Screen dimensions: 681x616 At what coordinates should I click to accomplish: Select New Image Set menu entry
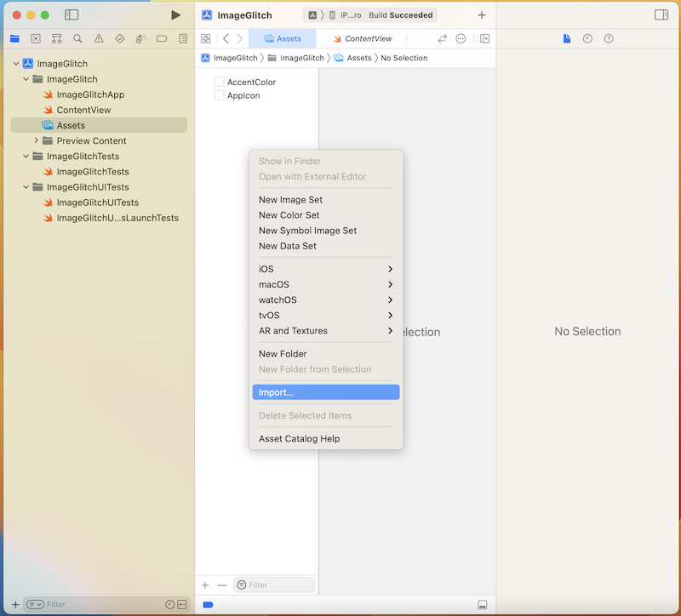[x=290, y=200]
